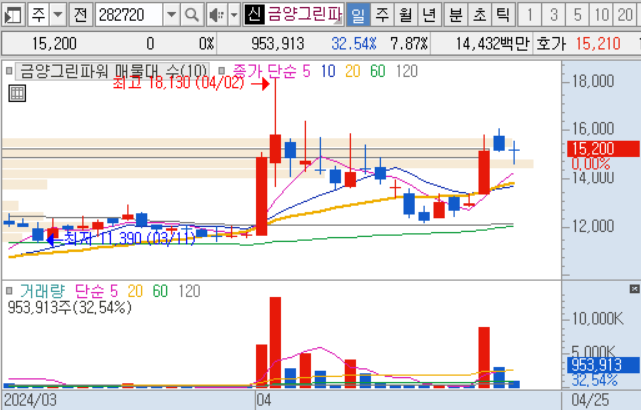Click the pink 단순 5 volume average legend

click(x=96, y=291)
